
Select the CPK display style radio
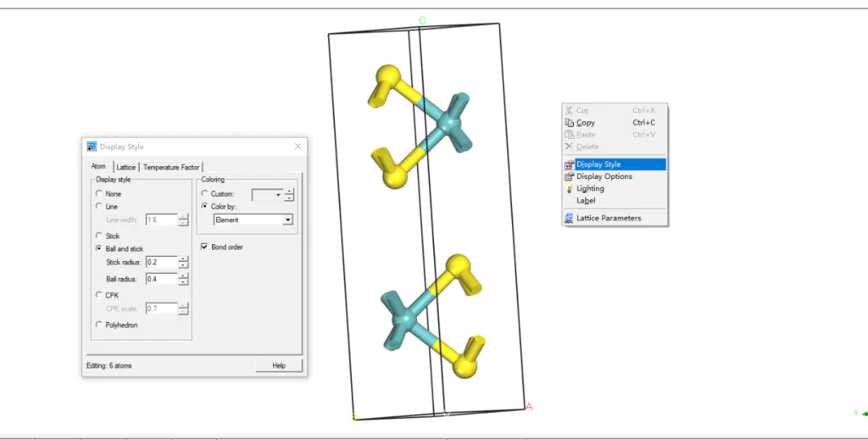point(99,295)
